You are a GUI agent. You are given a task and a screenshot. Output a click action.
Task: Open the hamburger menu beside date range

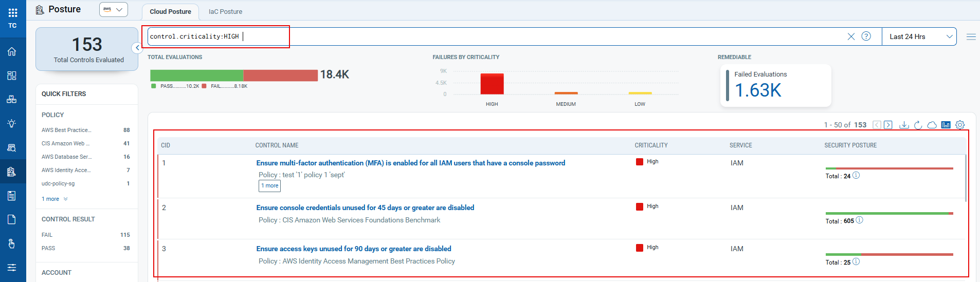pos(971,36)
